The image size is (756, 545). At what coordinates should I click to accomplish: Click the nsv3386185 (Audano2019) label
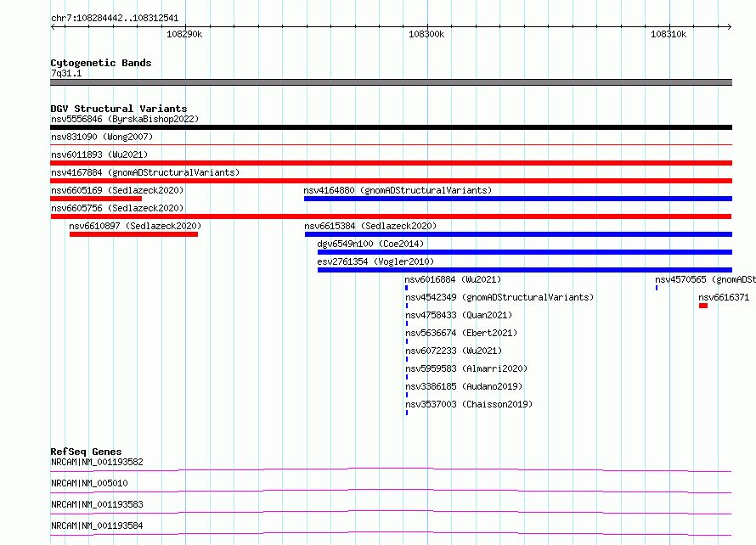(464, 386)
